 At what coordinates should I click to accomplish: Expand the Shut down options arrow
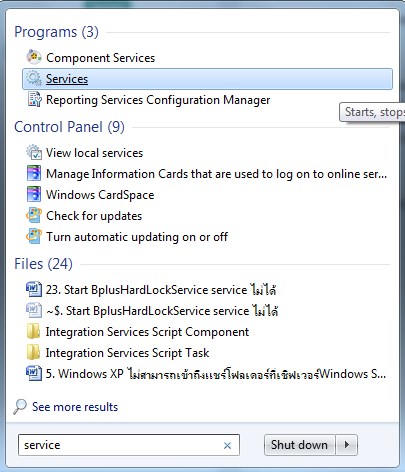[x=347, y=445]
